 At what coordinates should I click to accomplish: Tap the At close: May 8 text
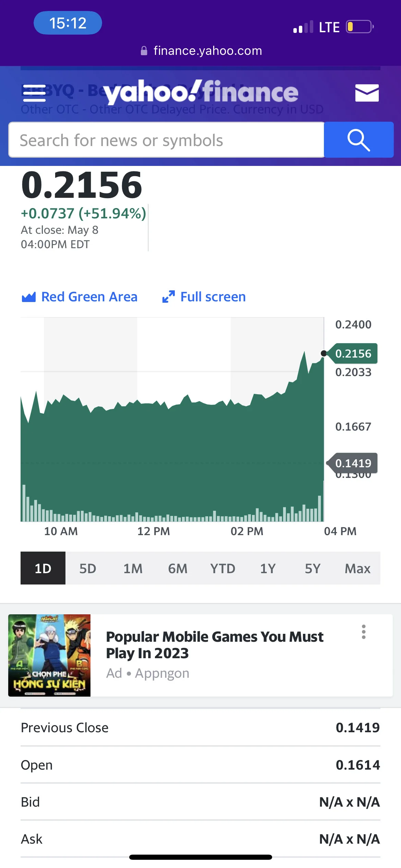60,230
